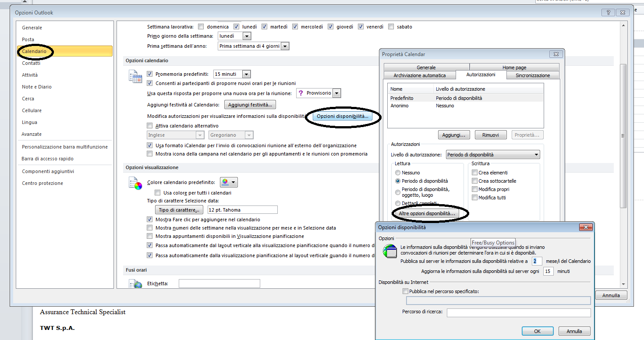Select the Predefinito permission row
This screenshot has width=644, height=340.
pos(466,98)
